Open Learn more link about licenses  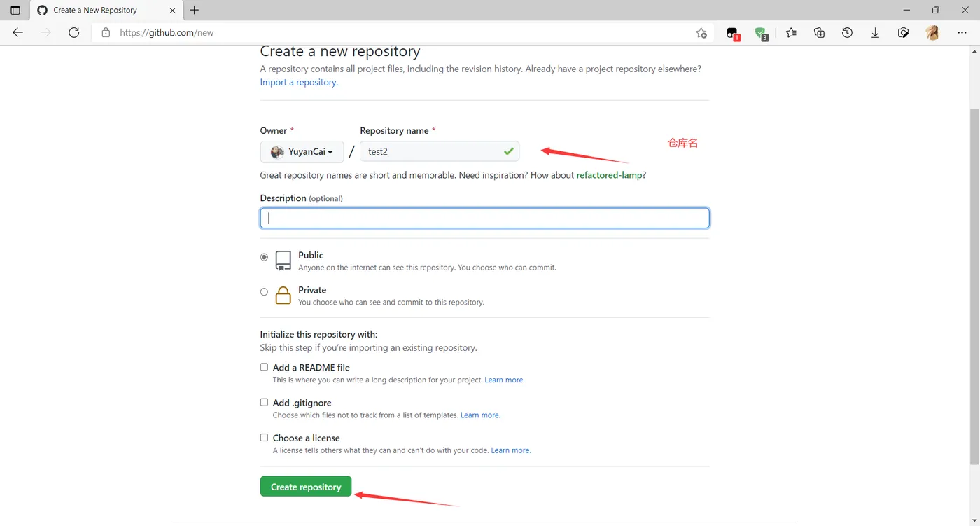[511, 450]
